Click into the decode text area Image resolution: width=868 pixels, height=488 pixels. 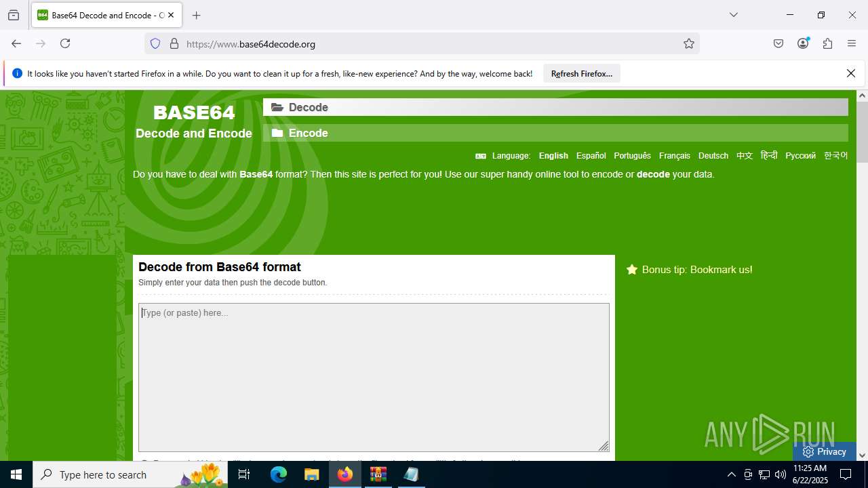374,377
